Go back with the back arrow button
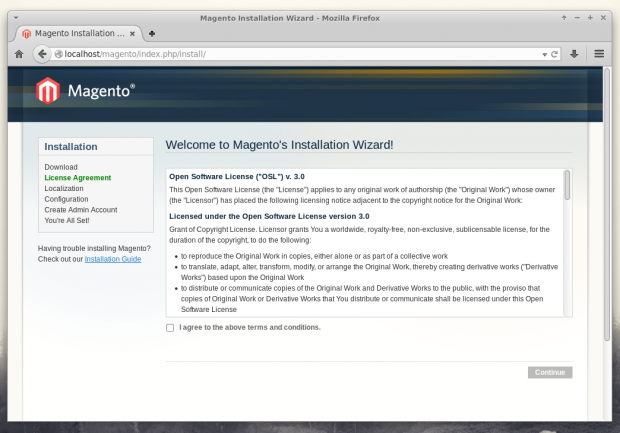This screenshot has height=433, width=620. pyautogui.click(x=42, y=54)
